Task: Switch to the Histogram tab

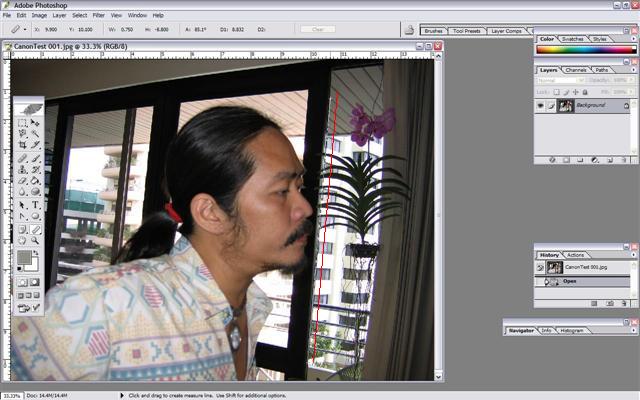Action: [572, 330]
